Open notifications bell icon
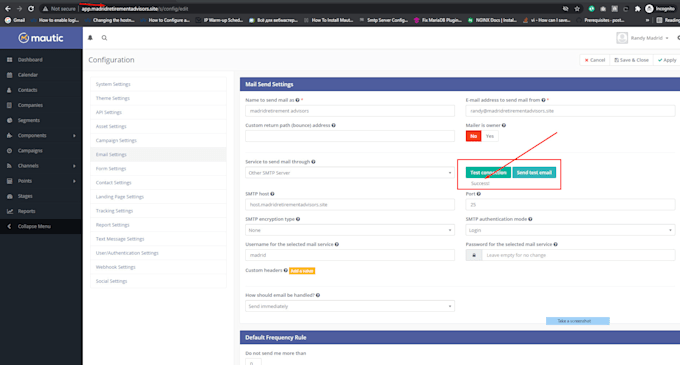680x365 pixels. [90, 38]
